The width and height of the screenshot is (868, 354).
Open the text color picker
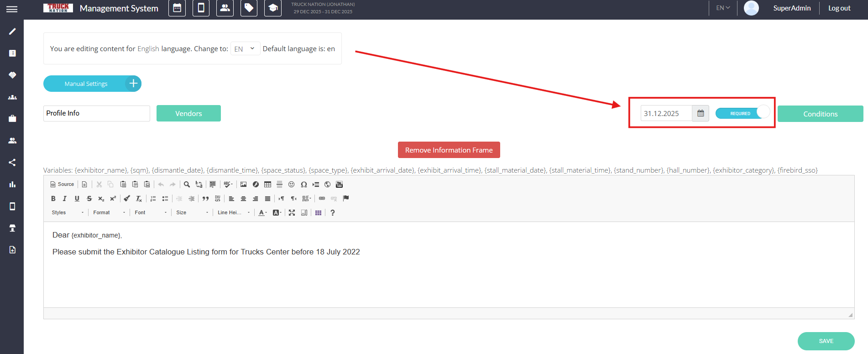click(x=262, y=213)
